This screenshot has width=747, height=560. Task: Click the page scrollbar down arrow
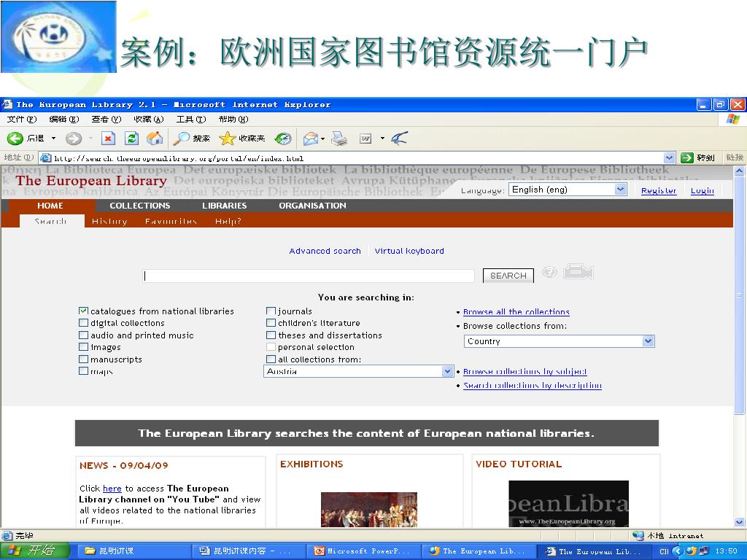coord(740,522)
